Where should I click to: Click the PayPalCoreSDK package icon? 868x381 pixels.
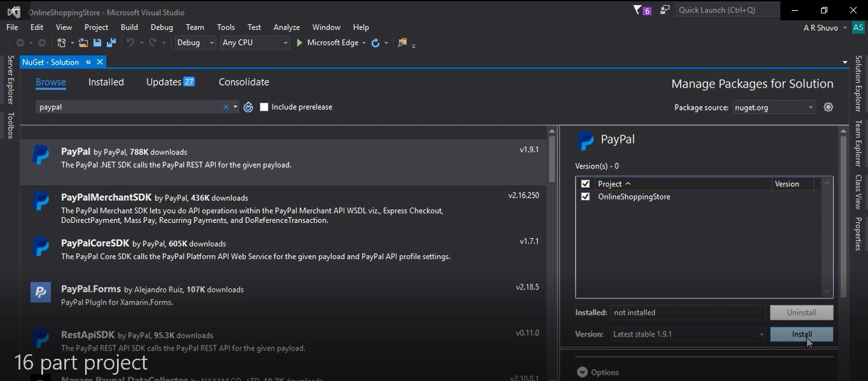tap(41, 246)
